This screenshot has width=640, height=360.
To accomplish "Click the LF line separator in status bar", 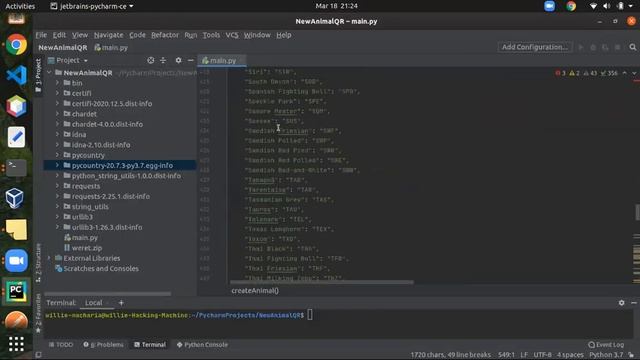I will 524,355.
